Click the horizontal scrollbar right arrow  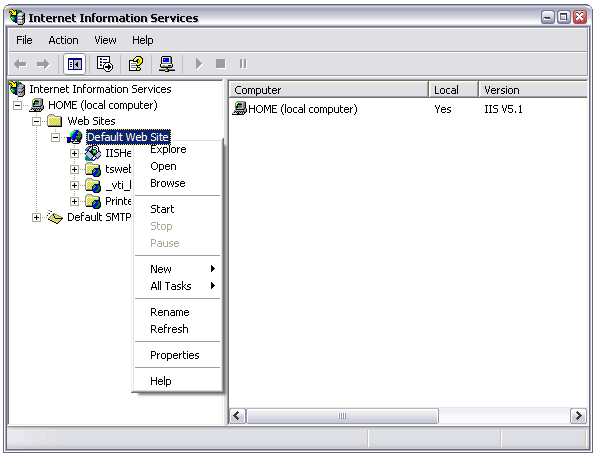point(578,416)
